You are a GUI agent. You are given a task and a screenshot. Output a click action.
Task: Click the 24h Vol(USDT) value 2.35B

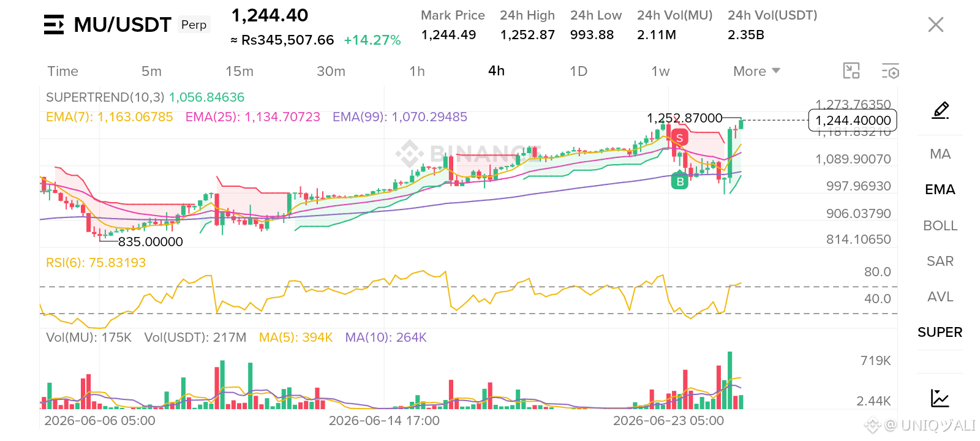pos(746,35)
